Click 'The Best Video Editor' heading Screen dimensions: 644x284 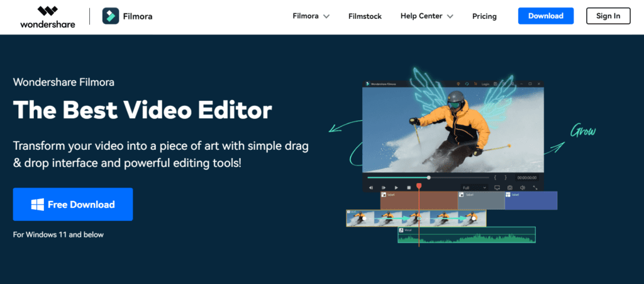[142, 110]
